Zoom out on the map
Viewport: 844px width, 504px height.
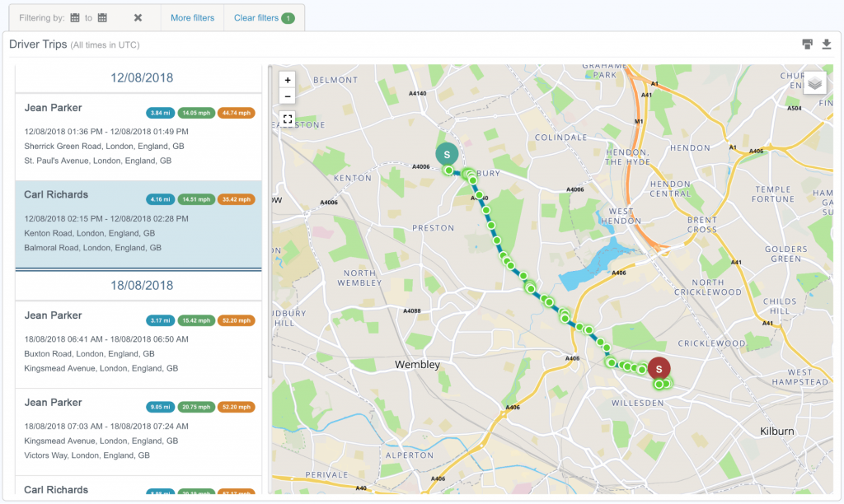tap(288, 96)
